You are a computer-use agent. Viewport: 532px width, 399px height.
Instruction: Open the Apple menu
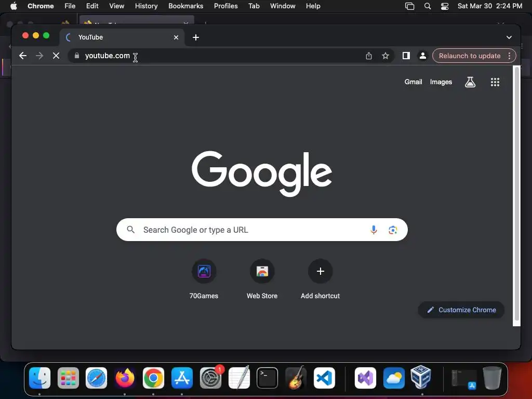click(14, 6)
